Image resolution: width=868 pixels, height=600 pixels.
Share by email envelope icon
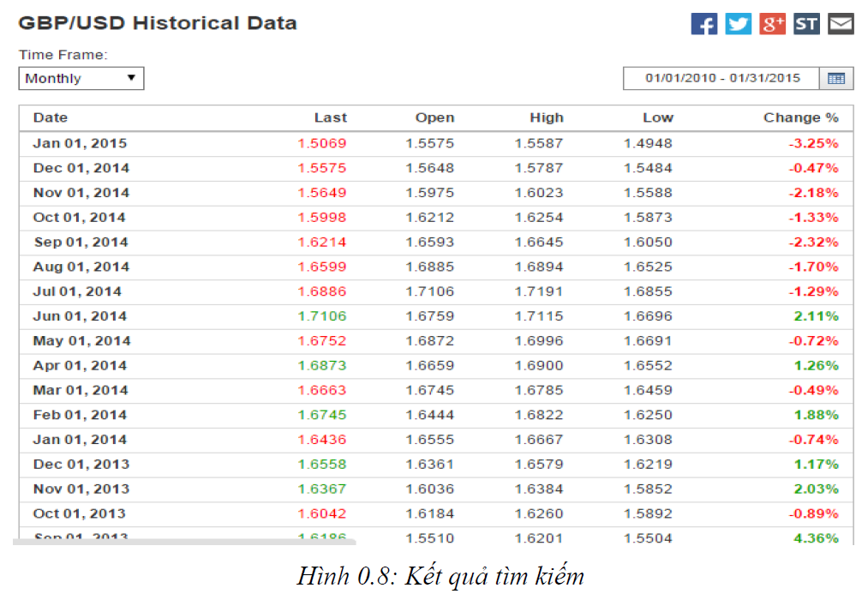tap(841, 24)
